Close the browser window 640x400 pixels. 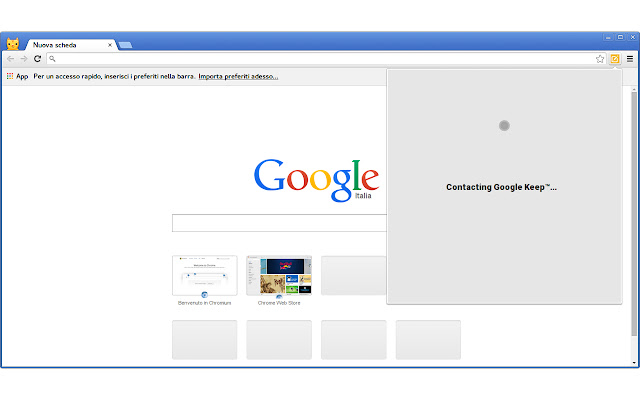click(x=633, y=37)
